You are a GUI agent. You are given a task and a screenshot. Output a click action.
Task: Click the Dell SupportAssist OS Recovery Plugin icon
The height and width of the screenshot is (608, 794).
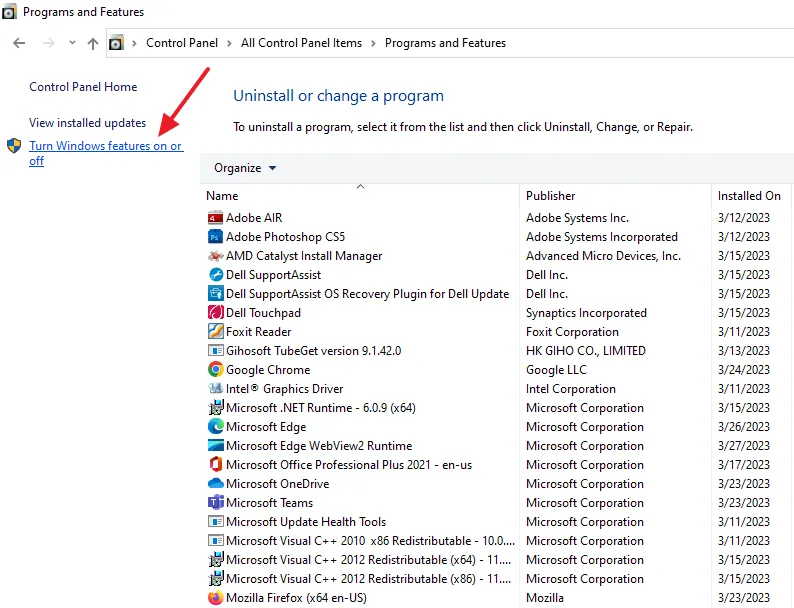tap(215, 294)
